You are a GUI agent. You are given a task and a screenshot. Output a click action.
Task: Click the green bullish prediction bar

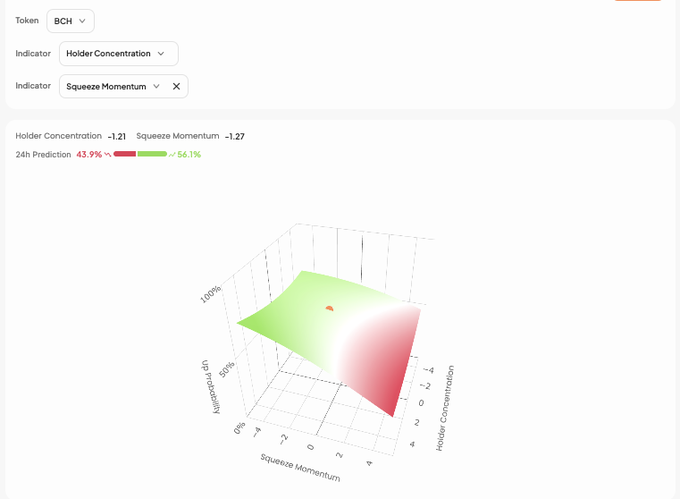click(152, 154)
